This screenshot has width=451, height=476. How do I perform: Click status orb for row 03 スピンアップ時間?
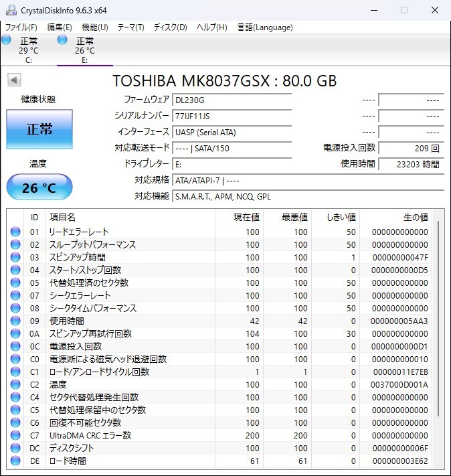pyautogui.click(x=15, y=257)
